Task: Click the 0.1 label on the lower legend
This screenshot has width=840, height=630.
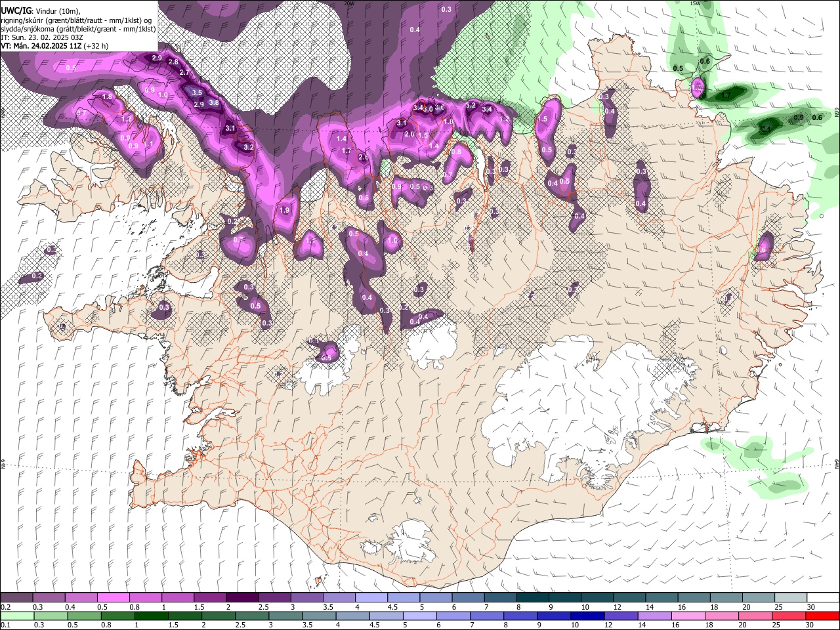Action: click(x=6, y=625)
